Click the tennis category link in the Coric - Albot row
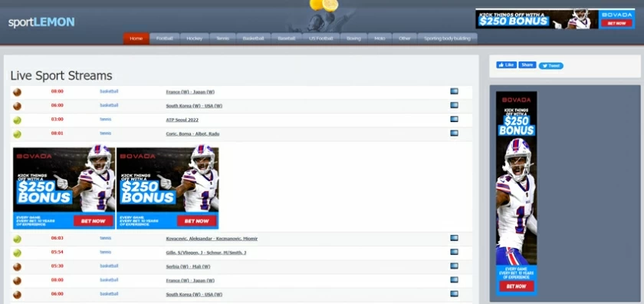This screenshot has width=644, height=304. tap(106, 134)
